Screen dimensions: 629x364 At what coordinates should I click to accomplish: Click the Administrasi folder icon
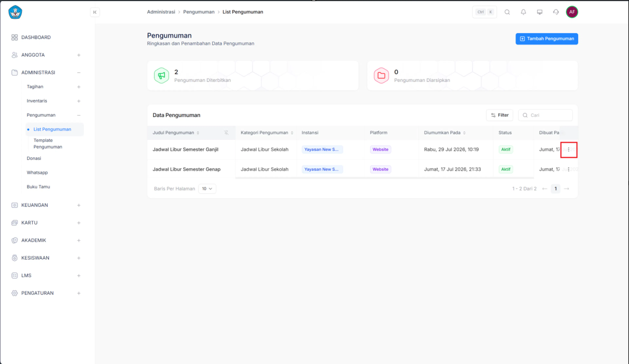pos(14,73)
